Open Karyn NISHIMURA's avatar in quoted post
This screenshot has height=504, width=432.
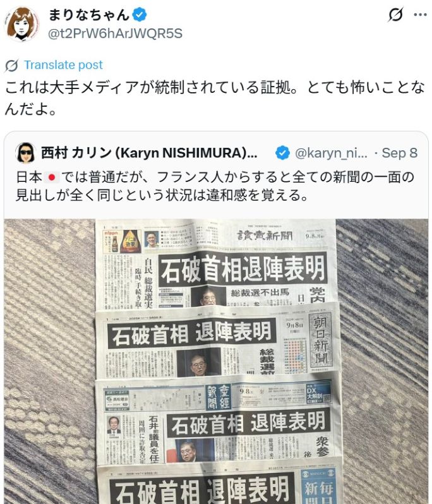coord(25,153)
